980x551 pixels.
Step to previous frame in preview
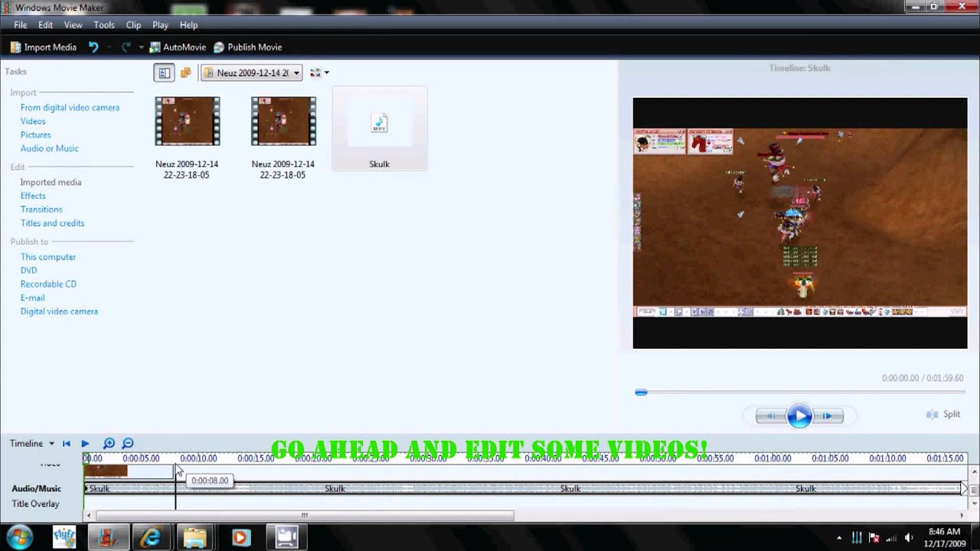[x=771, y=416]
